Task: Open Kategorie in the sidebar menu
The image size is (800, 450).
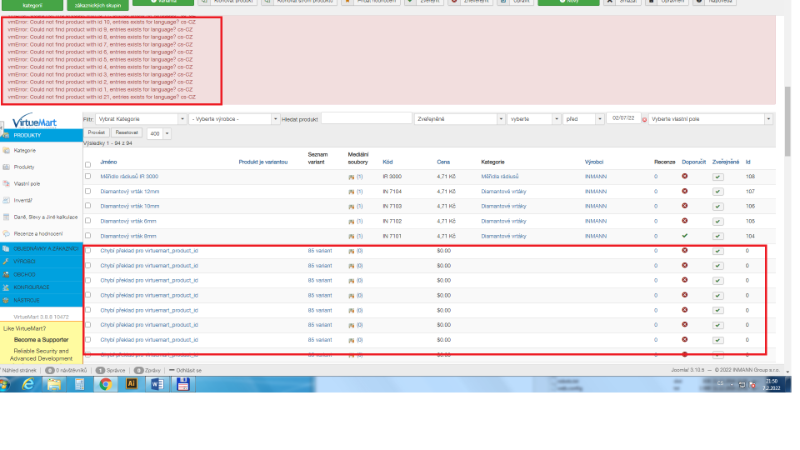Action: coord(25,150)
